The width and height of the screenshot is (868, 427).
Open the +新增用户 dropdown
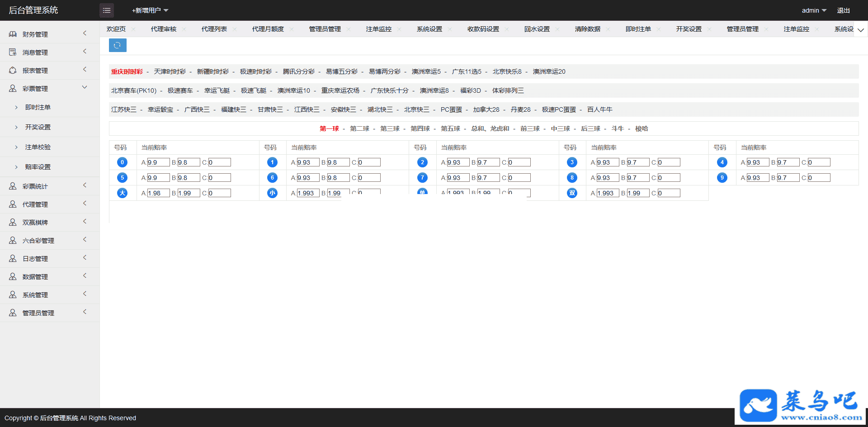150,10
